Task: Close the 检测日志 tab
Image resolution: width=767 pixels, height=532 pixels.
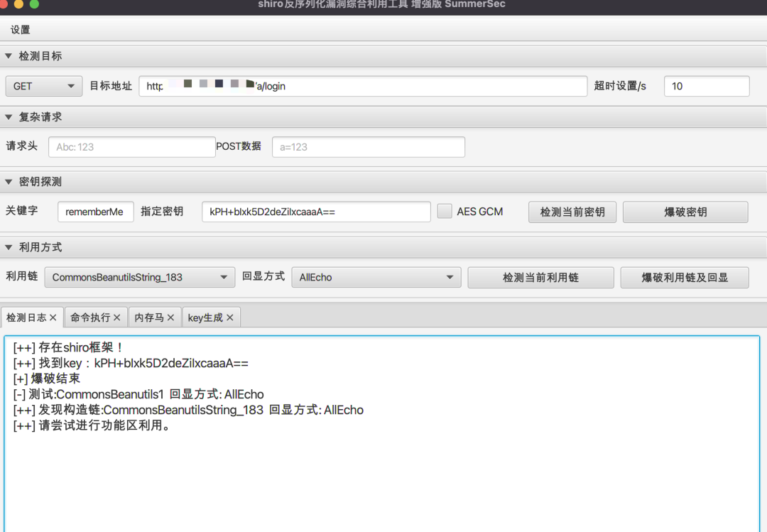Action: pyautogui.click(x=53, y=317)
